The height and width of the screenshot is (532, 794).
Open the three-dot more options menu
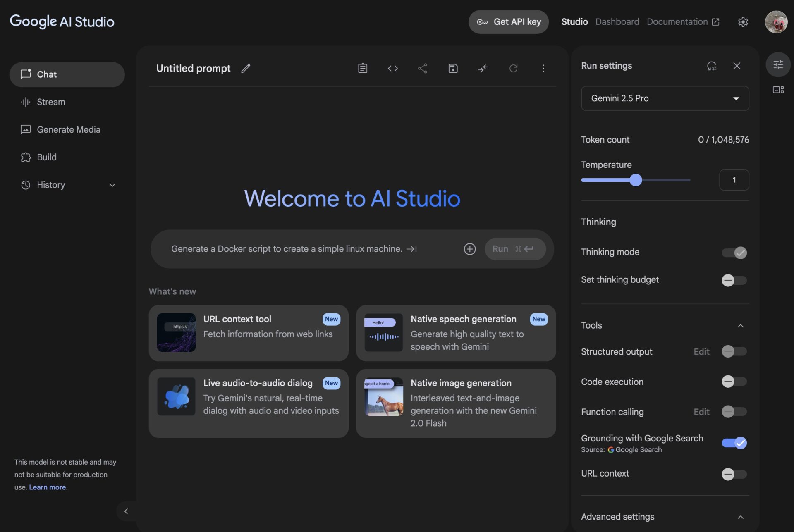pos(543,68)
